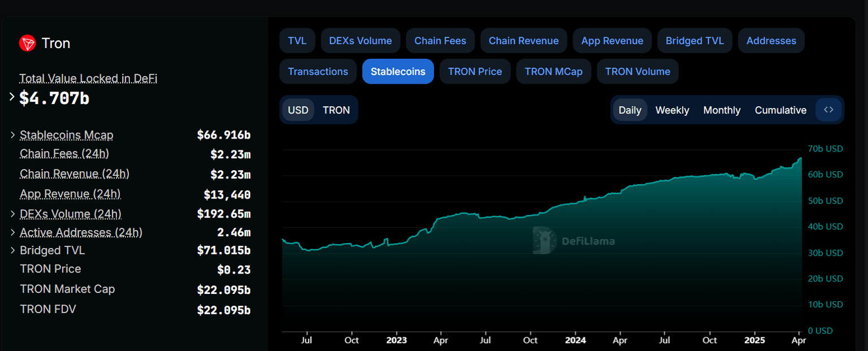Expand the Stablecoins Mcap breakdown
Viewport: 868px width, 351px height.
(x=12, y=135)
